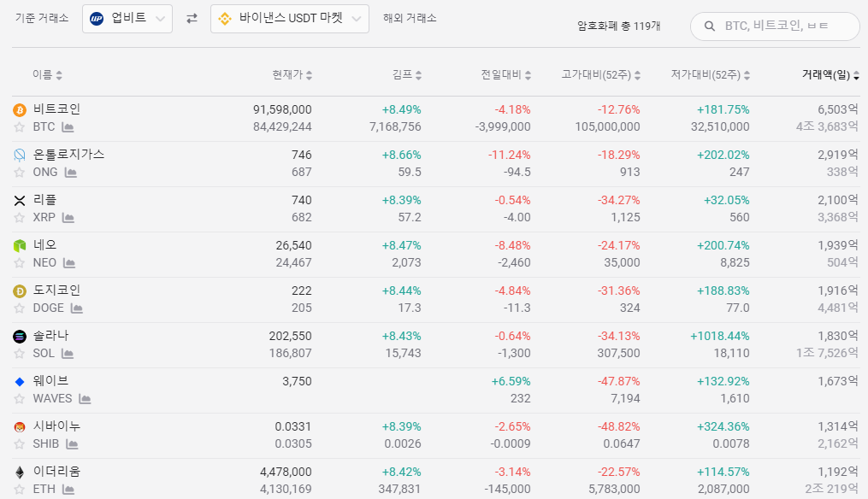Open the chart icon next to BTC
Screen dimensions: 868x499
coord(68,127)
